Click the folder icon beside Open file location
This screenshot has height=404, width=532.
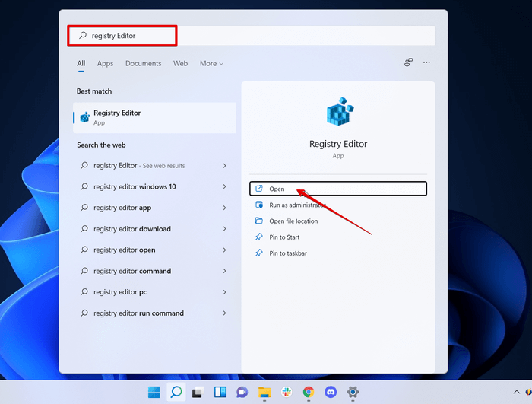click(x=259, y=221)
